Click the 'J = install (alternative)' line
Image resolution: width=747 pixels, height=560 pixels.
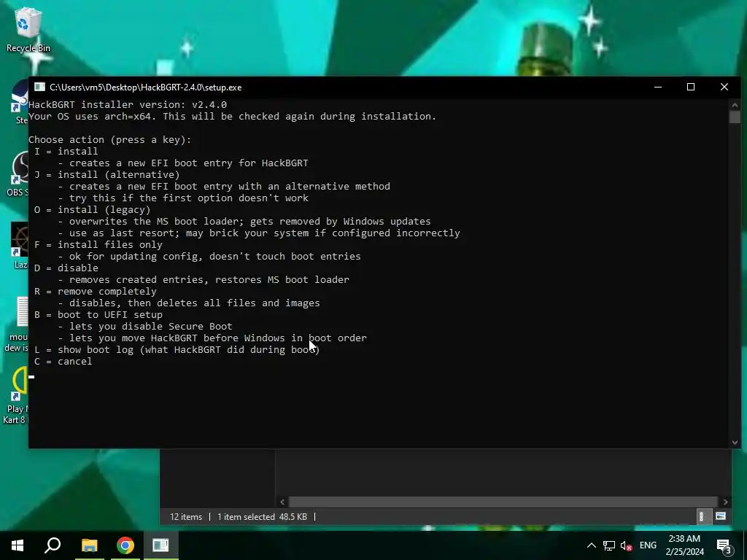[x=107, y=175]
